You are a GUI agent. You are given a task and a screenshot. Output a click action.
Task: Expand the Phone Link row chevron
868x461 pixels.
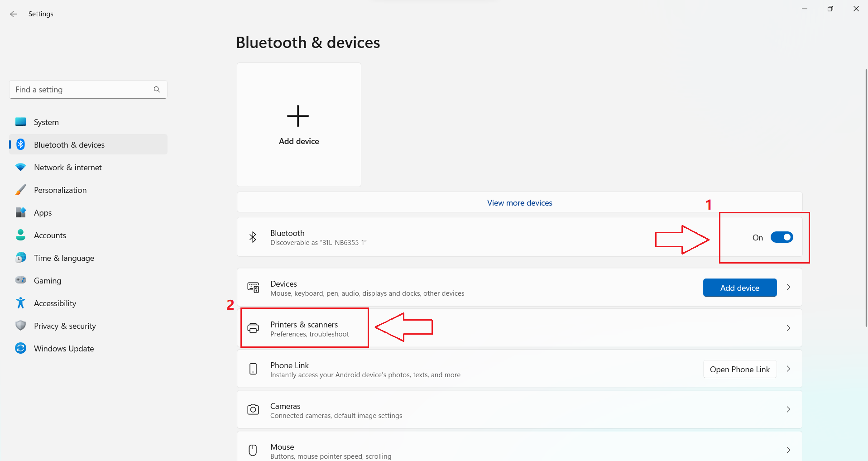[788, 369]
